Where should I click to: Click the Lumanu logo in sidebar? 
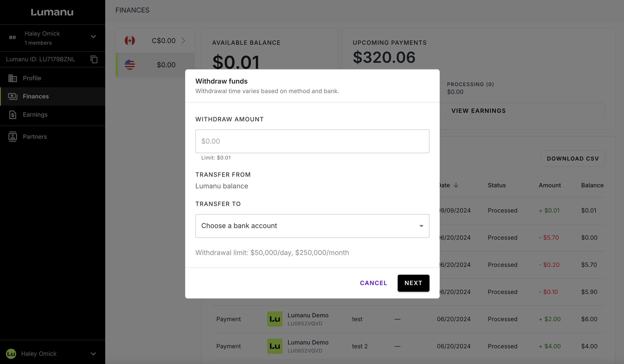click(x=52, y=12)
